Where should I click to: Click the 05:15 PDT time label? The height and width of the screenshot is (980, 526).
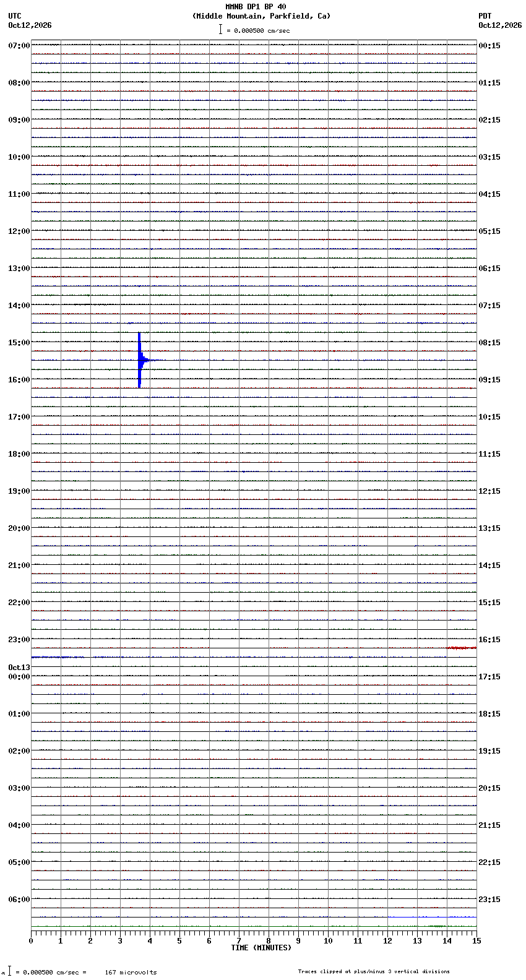point(489,231)
